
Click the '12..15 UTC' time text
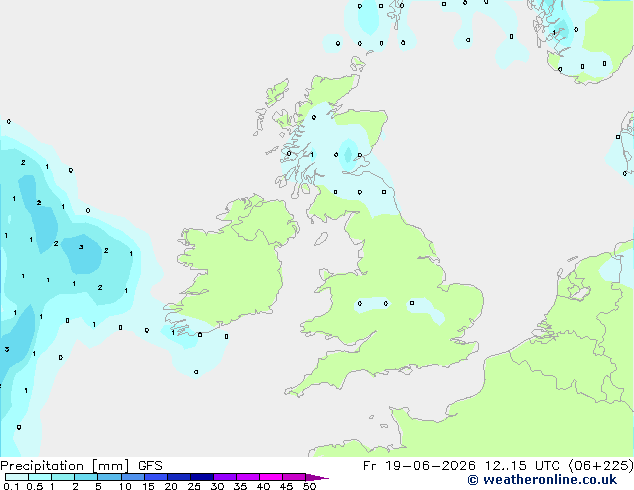tap(522, 466)
